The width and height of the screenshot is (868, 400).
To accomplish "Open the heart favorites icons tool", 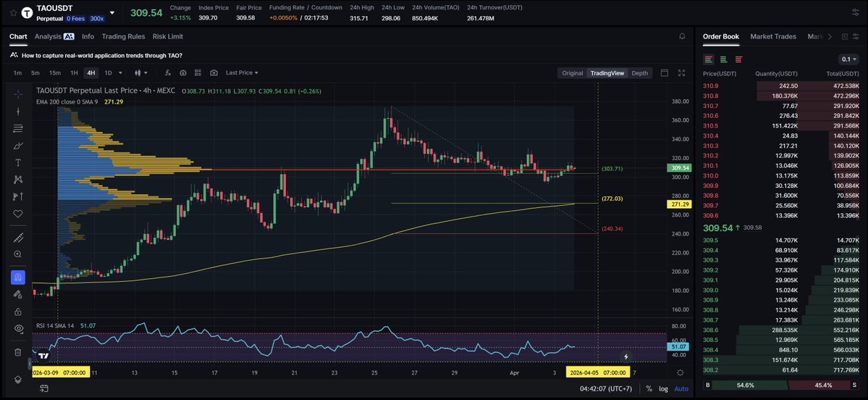I will pos(17,213).
